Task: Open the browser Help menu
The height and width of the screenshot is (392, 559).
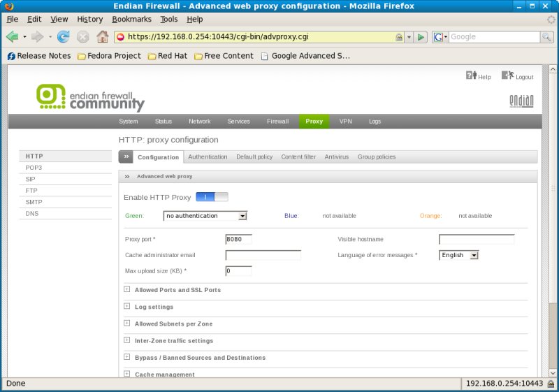Action: [x=195, y=20]
